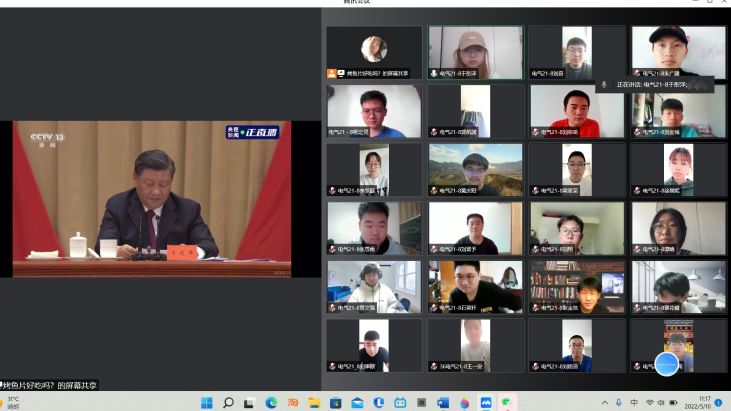Open the Bilibili TV-shaped taskbar icon

(400, 403)
